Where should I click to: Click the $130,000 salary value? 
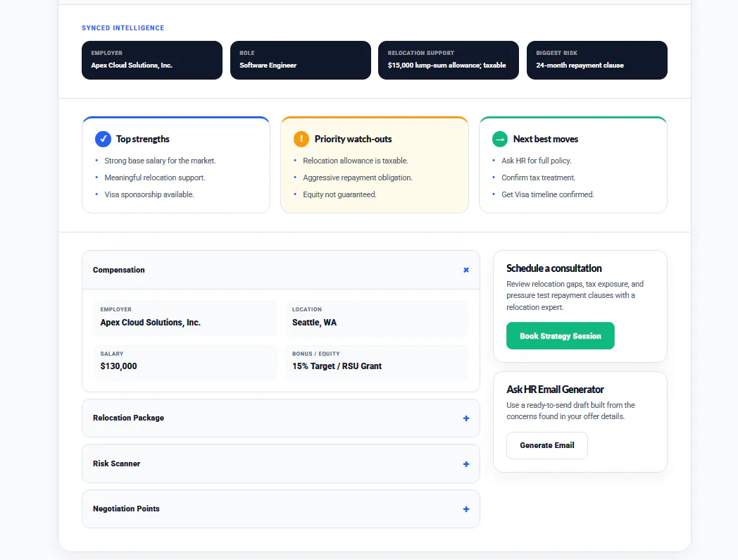(x=118, y=366)
